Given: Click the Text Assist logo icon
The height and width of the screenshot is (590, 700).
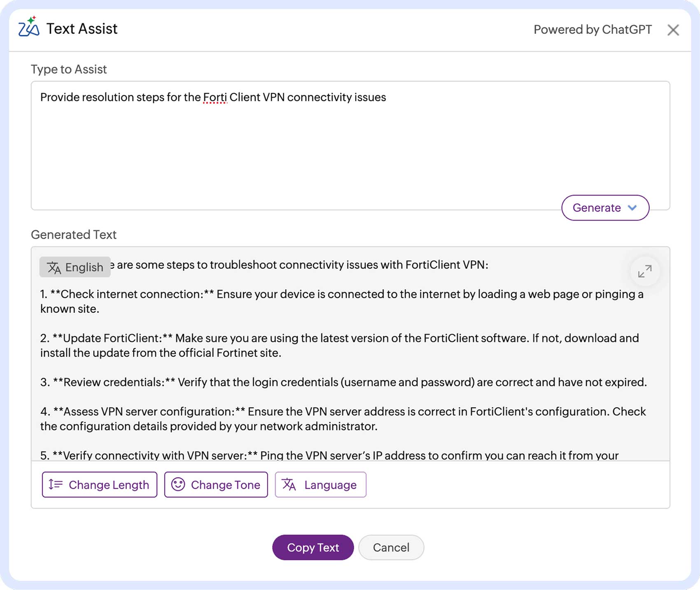Looking at the screenshot, I should coord(29,27).
